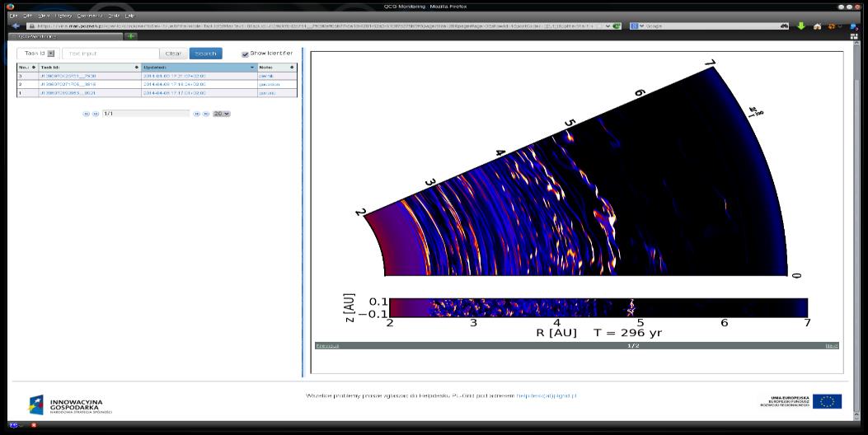This screenshot has height=435, width=868.
Task: Select the QCG Monitoring browser tab
Action: click(x=65, y=36)
